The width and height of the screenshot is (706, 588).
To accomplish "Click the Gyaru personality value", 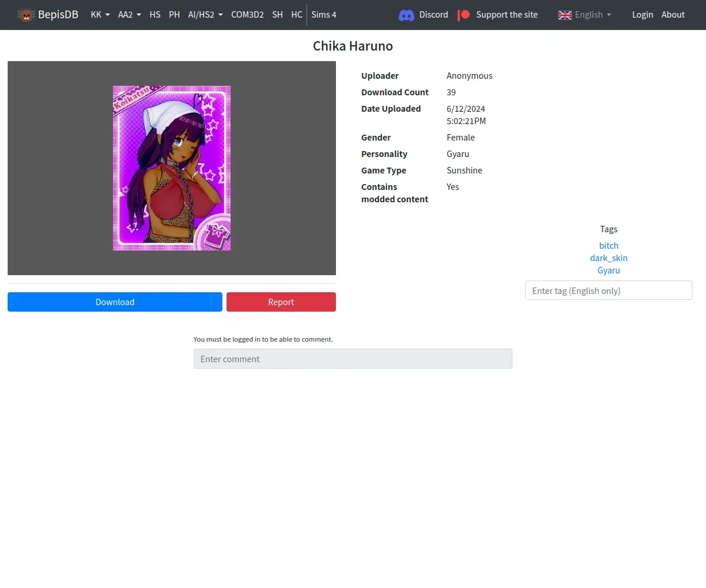I will [x=458, y=154].
